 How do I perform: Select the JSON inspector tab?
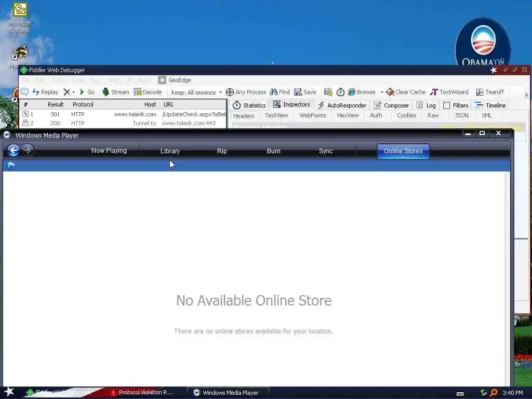pos(461,115)
